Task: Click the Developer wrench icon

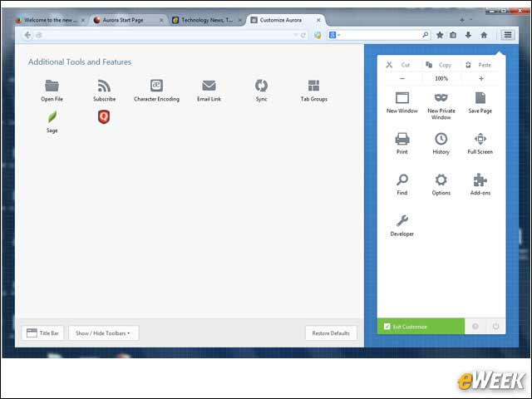Action: pyautogui.click(x=402, y=221)
